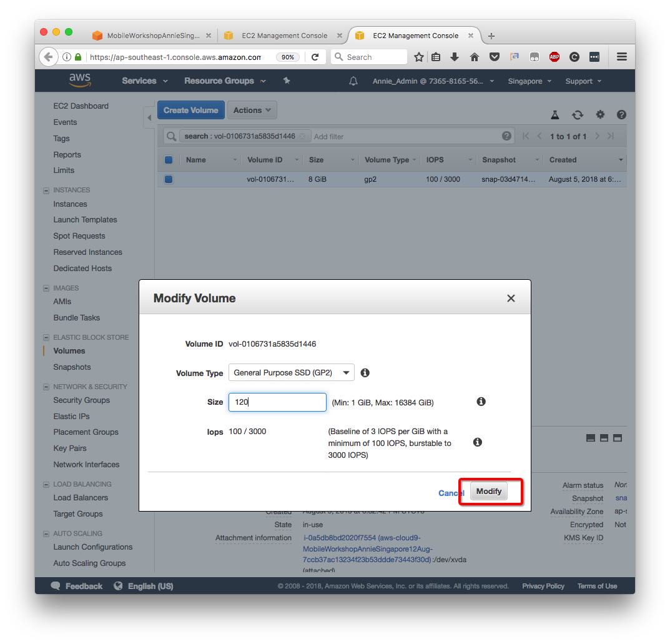The image size is (670, 644).
Task: Open Security Groups page
Action: [x=82, y=400]
